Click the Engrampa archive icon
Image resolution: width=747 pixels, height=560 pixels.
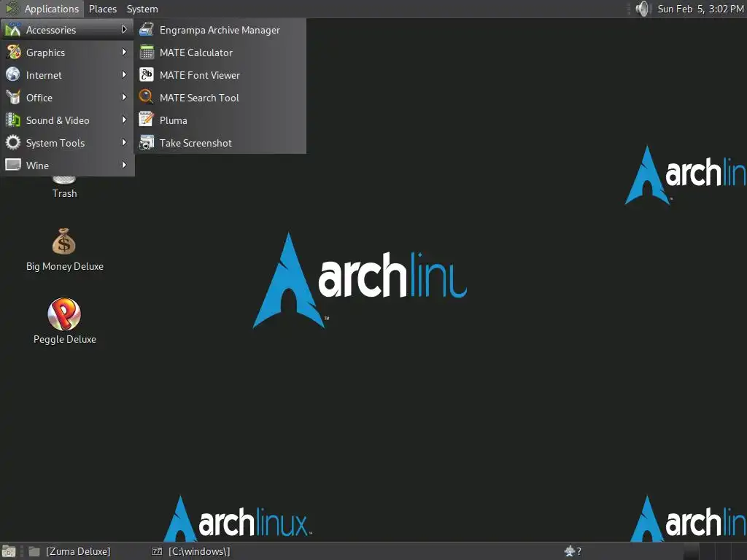[x=146, y=29]
